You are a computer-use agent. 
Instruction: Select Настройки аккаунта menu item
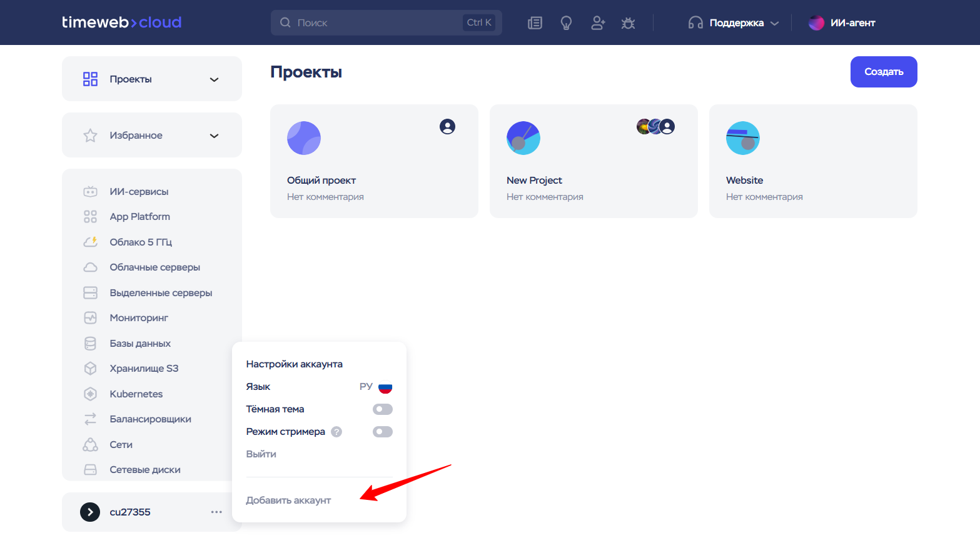pos(295,364)
